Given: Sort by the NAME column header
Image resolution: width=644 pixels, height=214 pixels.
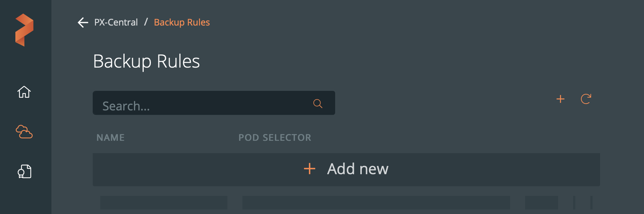Looking at the screenshot, I should [x=110, y=138].
